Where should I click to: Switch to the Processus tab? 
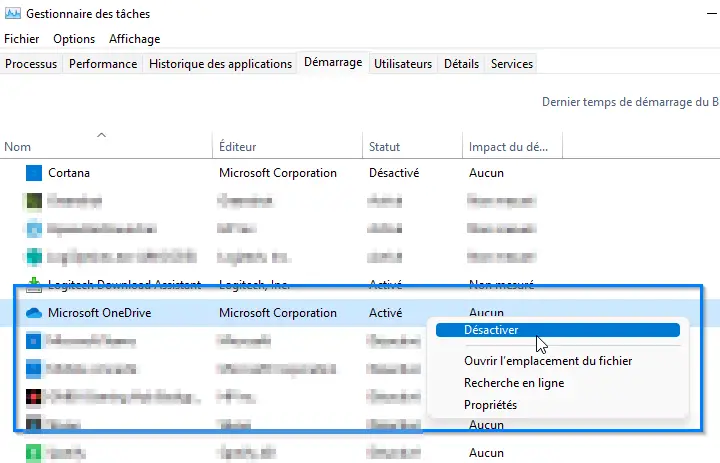pos(31,64)
